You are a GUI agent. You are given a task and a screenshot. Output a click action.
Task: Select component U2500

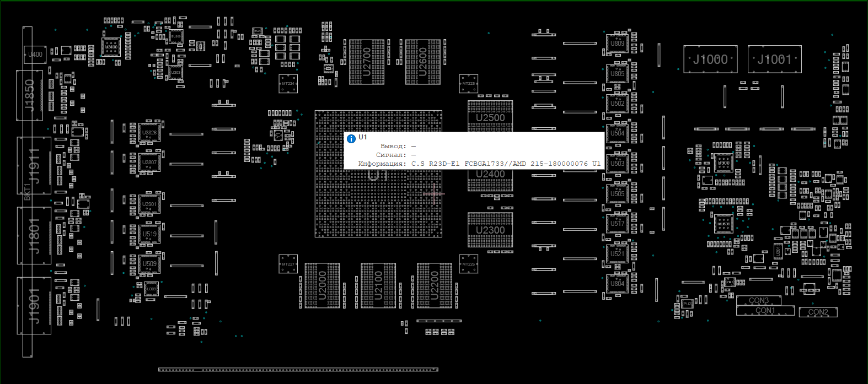[490, 117]
